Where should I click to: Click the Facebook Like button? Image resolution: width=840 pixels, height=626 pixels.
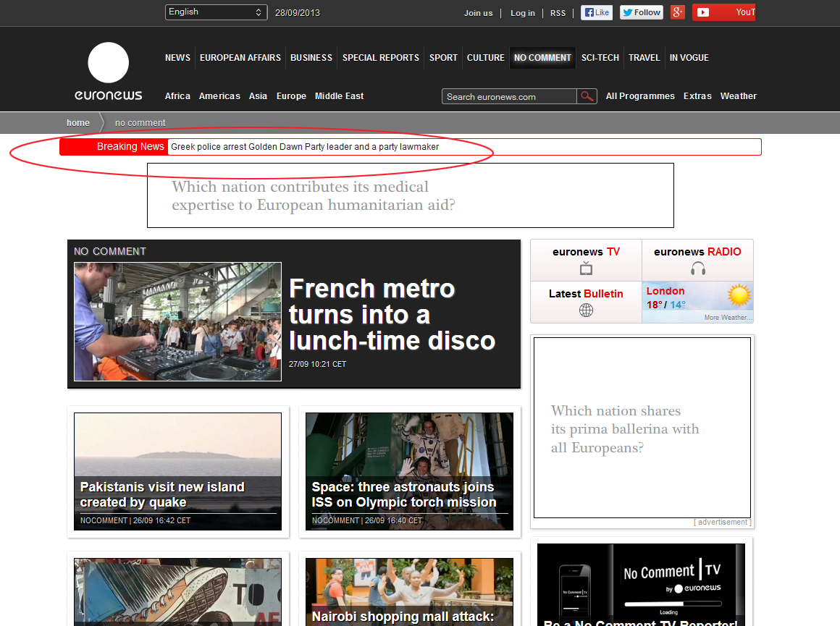click(596, 12)
